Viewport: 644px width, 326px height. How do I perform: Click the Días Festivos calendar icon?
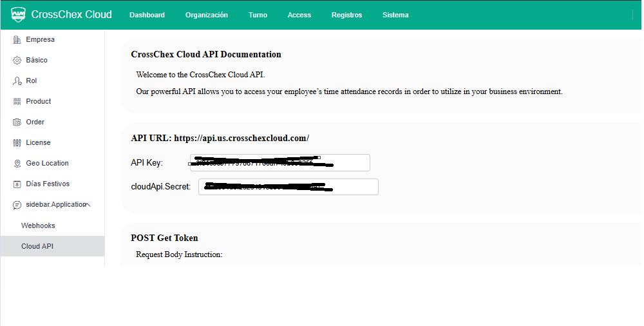[x=17, y=184]
